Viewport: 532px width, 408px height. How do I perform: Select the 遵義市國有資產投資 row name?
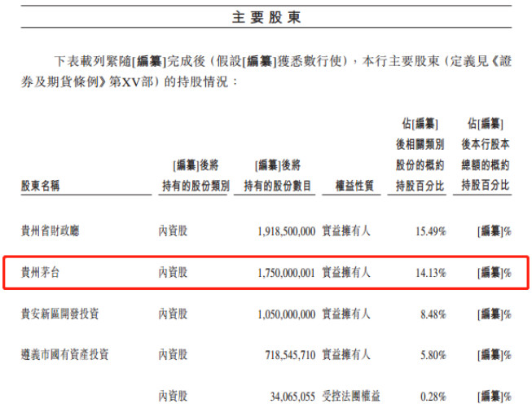point(65,354)
